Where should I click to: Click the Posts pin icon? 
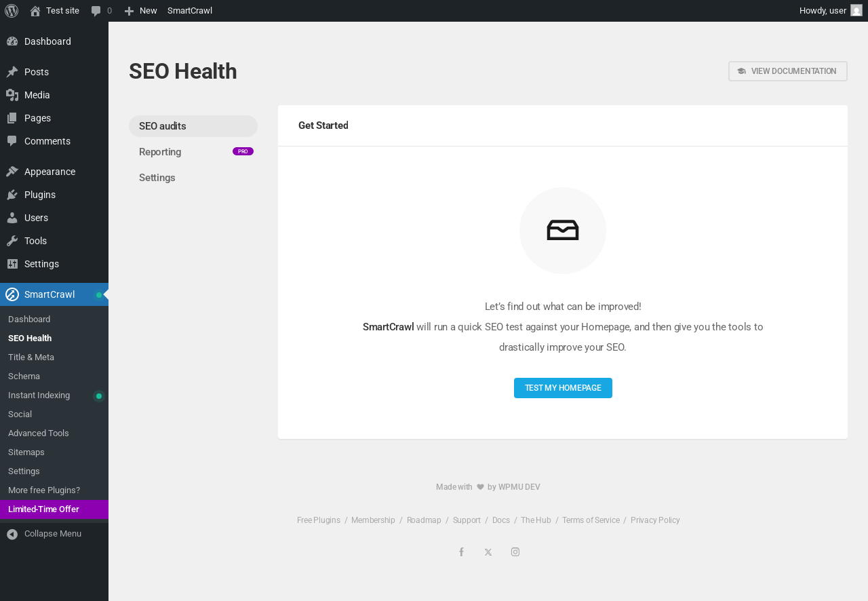click(12, 72)
